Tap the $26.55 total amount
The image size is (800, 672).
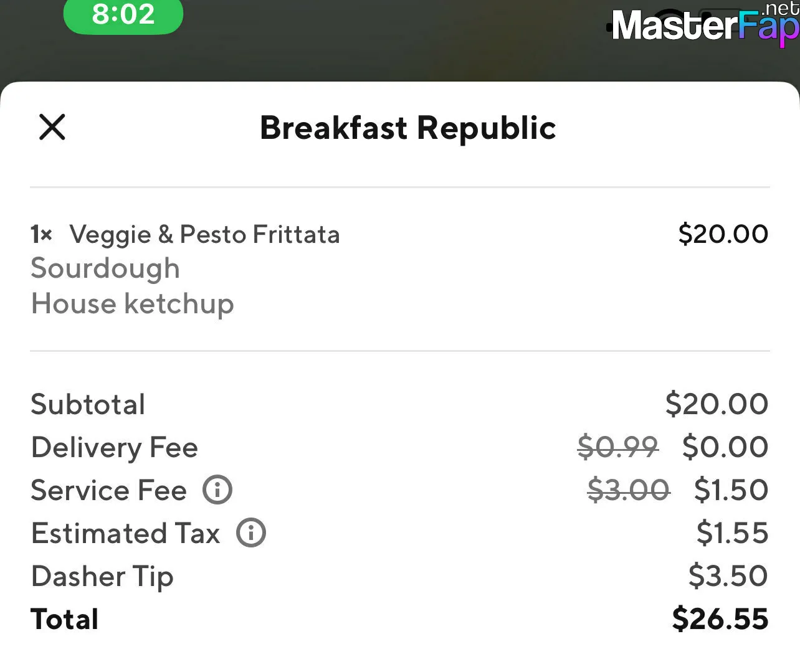720,618
